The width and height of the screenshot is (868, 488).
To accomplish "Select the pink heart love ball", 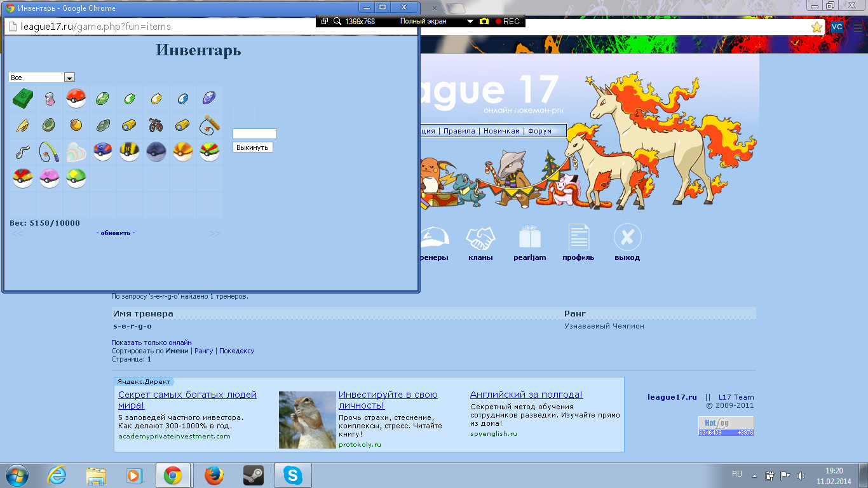I will tap(50, 179).
